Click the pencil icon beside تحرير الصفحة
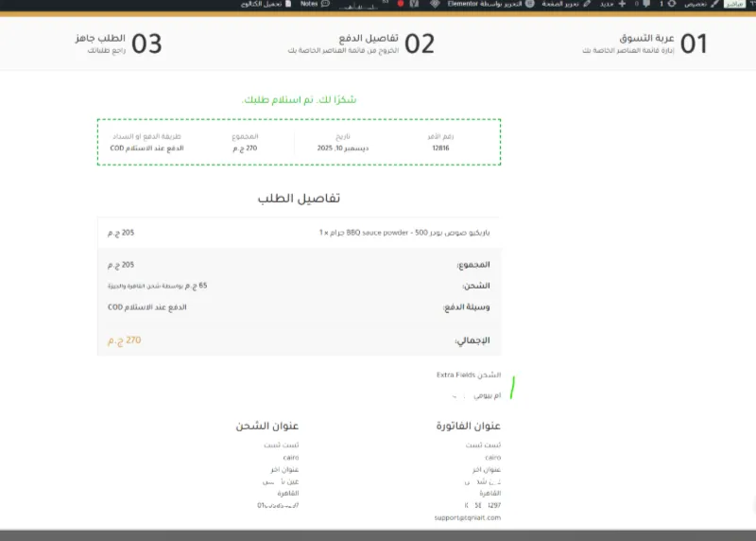Image resolution: width=756 pixels, height=541 pixels. coord(587,4)
